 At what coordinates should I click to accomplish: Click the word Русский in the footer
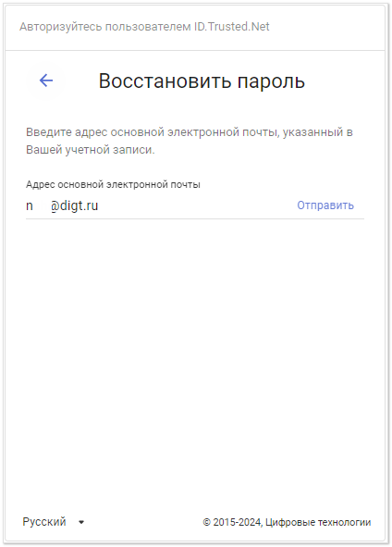click(x=44, y=522)
